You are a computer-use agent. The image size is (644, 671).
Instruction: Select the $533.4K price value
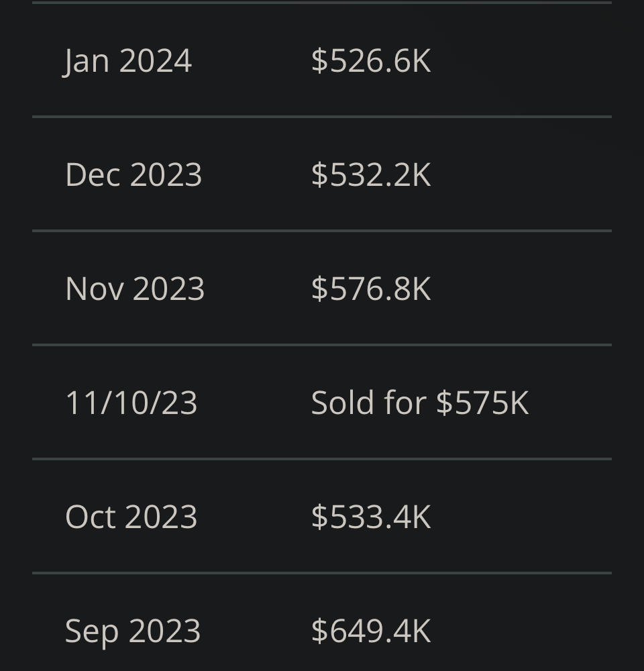pyautogui.click(x=370, y=517)
